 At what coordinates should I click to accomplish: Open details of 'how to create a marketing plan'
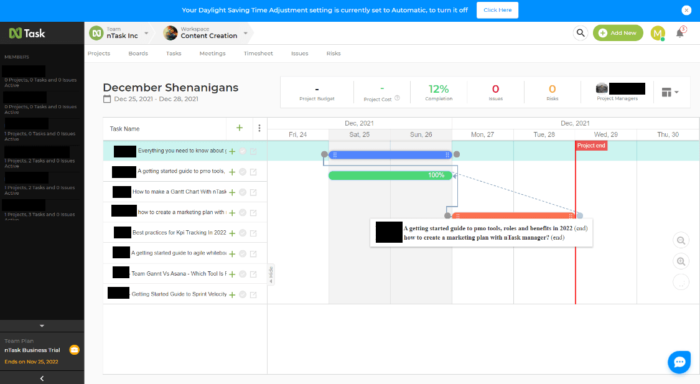pyautogui.click(x=253, y=213)
